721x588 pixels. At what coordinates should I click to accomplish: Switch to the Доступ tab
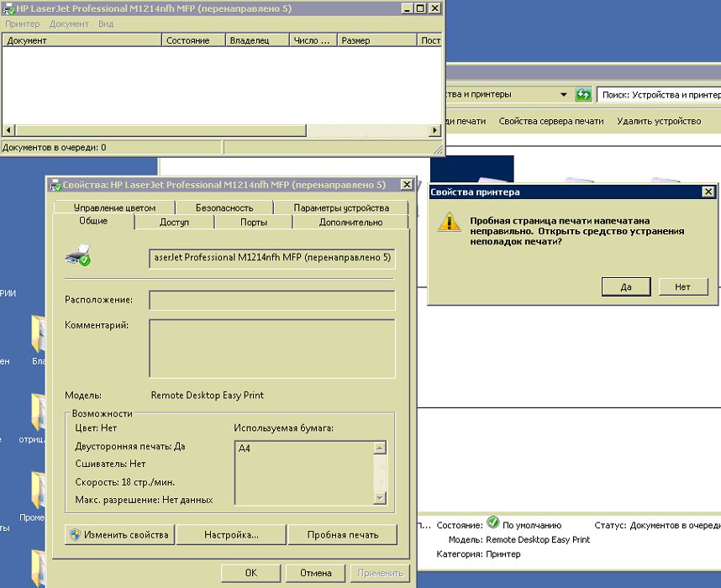coord(174,222)
